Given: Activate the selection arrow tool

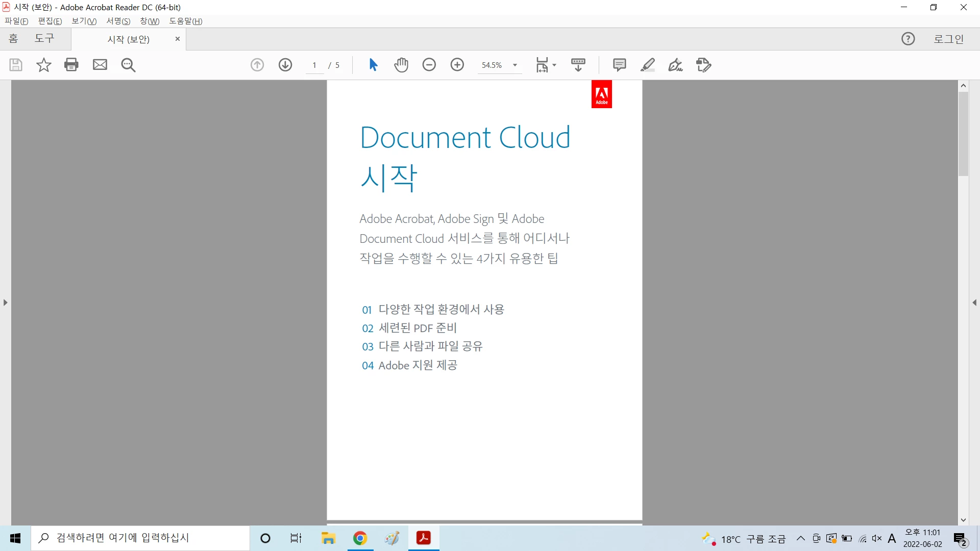Looking at the screenshot, I should (373, 65).
